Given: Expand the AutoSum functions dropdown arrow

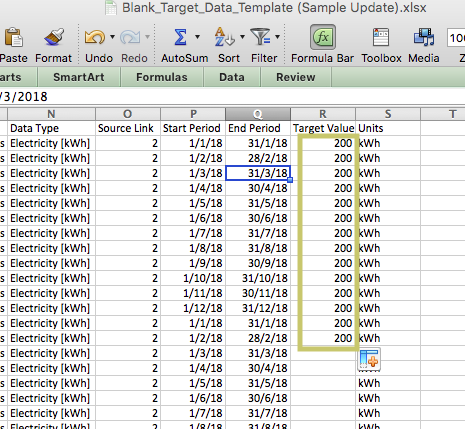Looking at the screenshot, I should click(197, 37).
